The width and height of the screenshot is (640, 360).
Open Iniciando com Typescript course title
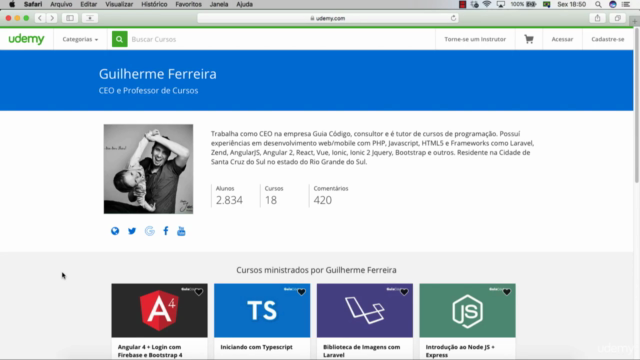256,347
